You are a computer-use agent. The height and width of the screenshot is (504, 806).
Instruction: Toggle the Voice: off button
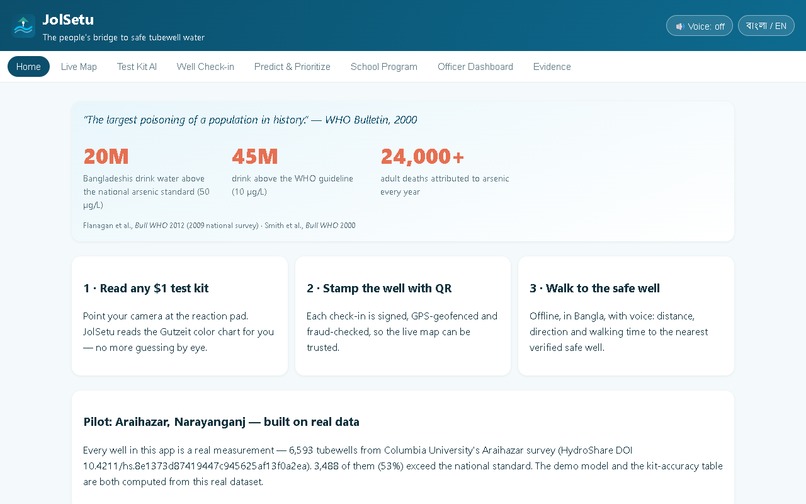[x=699, y=26]
